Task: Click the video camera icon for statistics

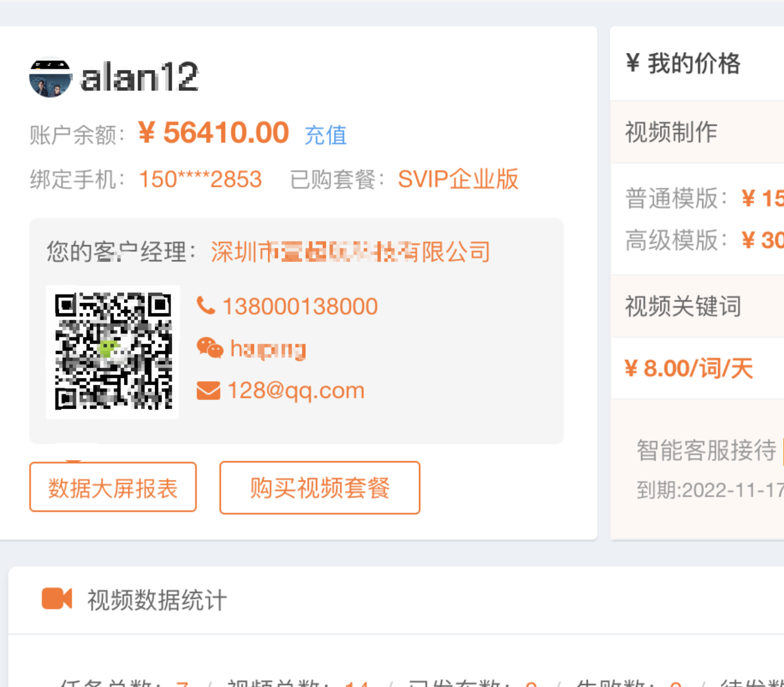Action: point(56,598)
